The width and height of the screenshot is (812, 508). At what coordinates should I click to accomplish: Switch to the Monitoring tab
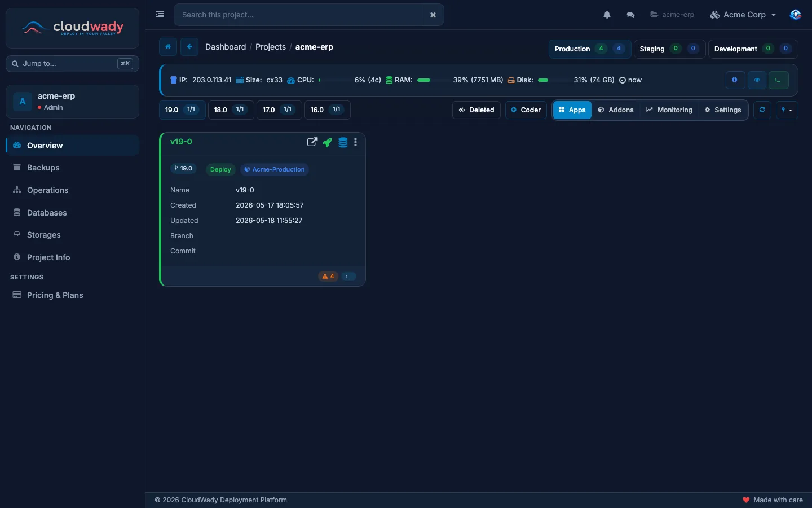[669, 110]
